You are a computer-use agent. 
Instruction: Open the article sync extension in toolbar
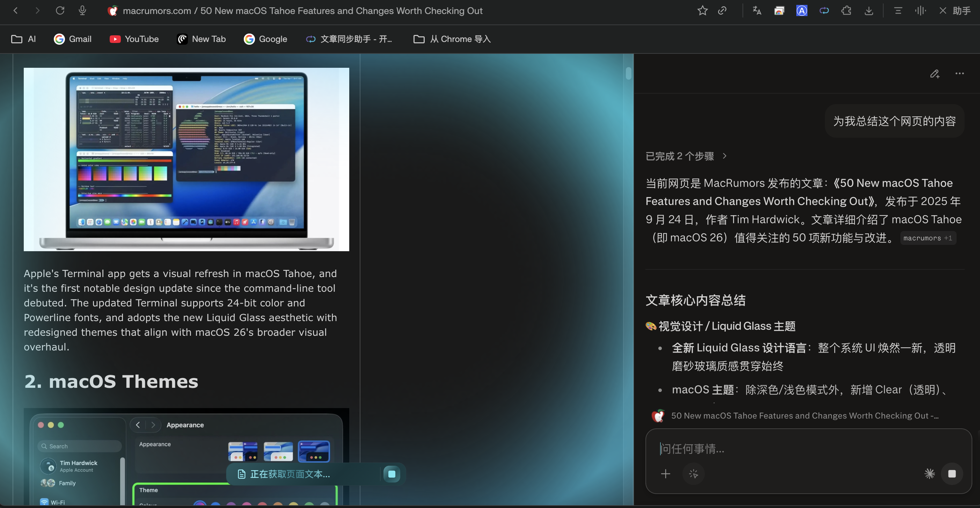point(824,10)
